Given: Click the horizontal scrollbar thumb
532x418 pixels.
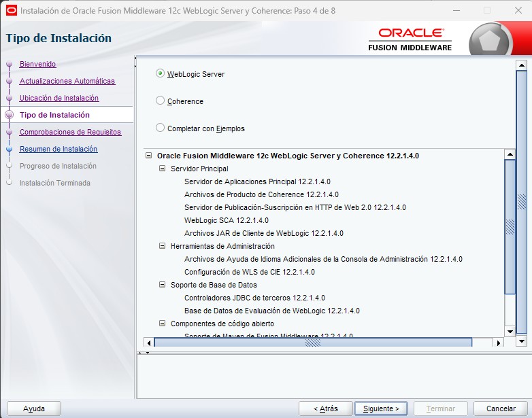Looking at the screenshot, I should coord(313,343).
